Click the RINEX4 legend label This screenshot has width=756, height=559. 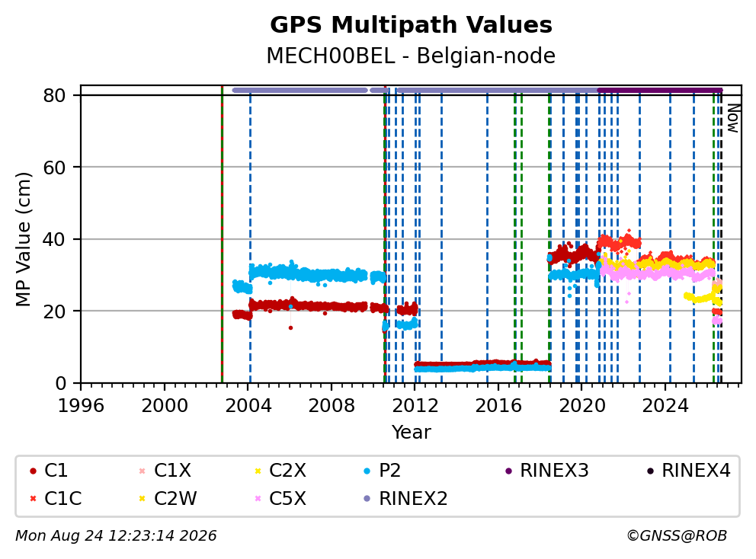tap(696, 471)
